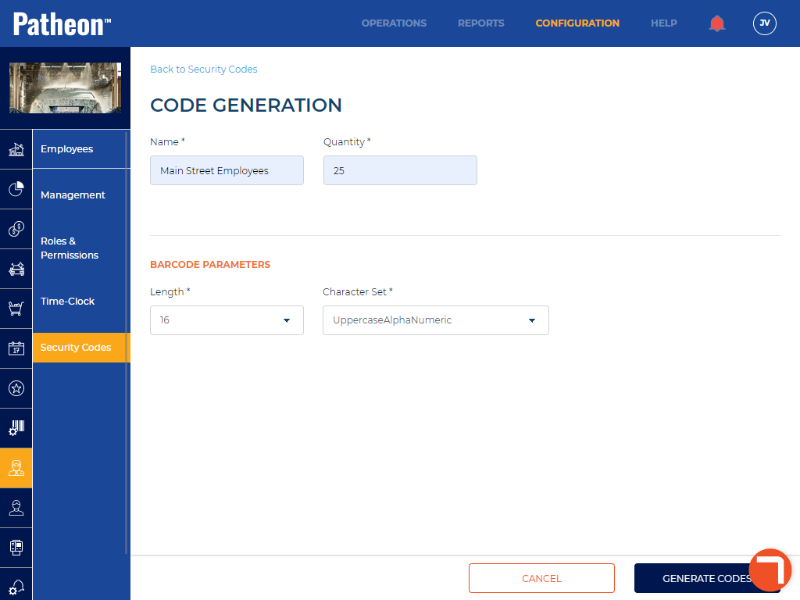Open Configuration menu
Screen dimensions: 800x600
[x=577, y=23]
